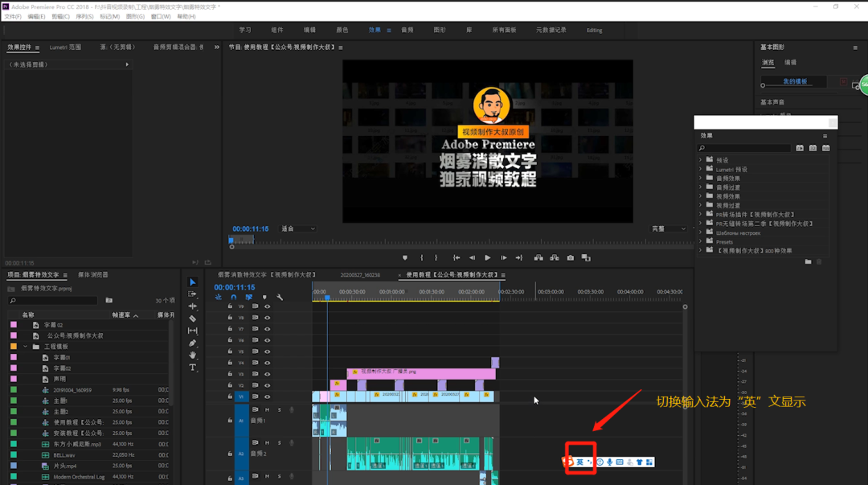Viewport: 868px width, 485px height.
Task: Select the Type tool
Action: (193, 368)
